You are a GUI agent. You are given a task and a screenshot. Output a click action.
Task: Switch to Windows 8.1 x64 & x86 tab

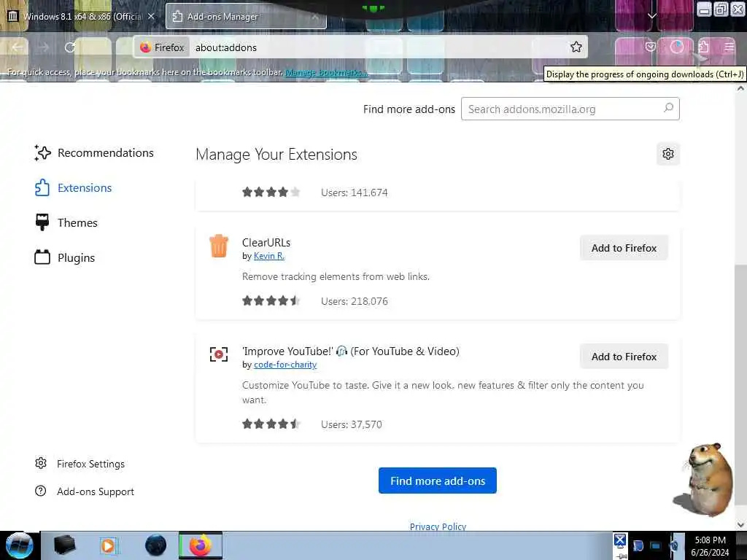pyautogui.click(x=81, y=17)
